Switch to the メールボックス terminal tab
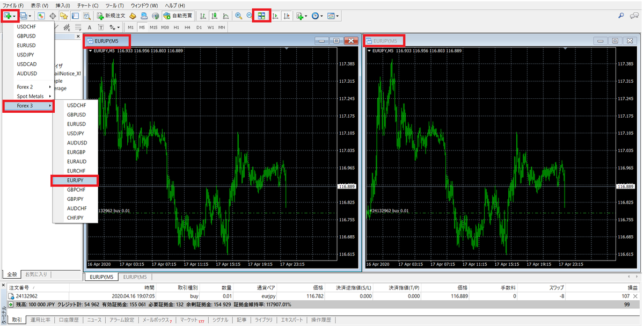Image resolution: width=644 pixels, height=326 pixels. 156,320
